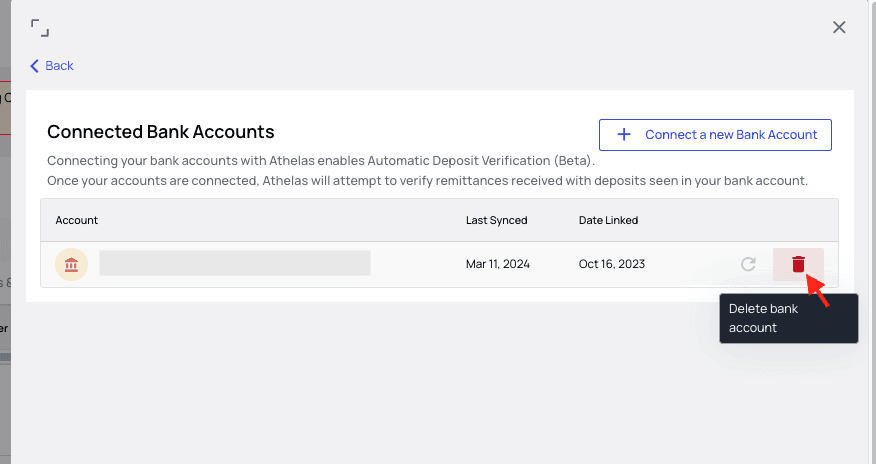Screen dimensions: 876x464
Task: Click the left chevron beside Back
Action: (35, 66)
